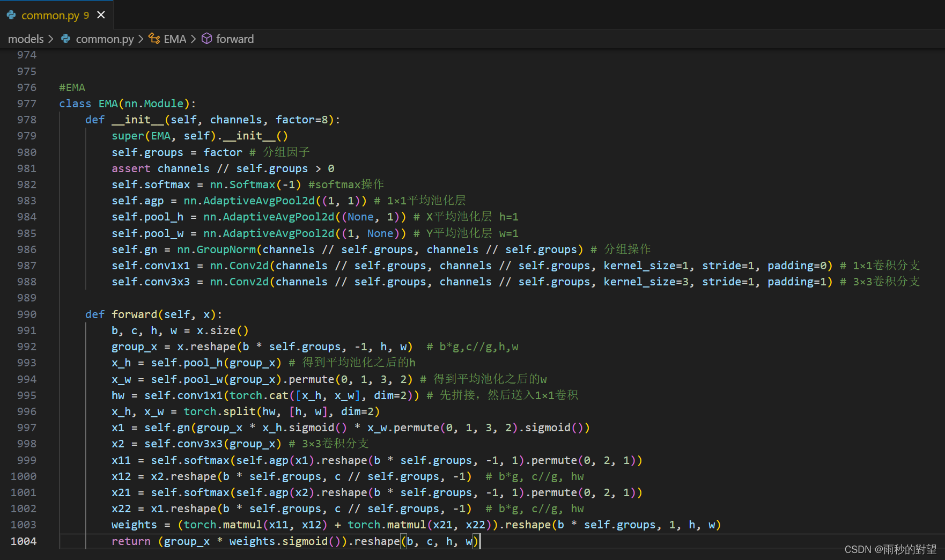945x560 pixels.
Task: Expand the chevron after models breadcrumb
Action: click(51, 39)
